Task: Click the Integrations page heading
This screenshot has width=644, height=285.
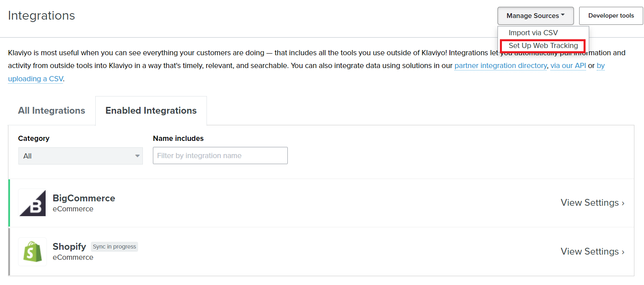Action: click(42, 16)
